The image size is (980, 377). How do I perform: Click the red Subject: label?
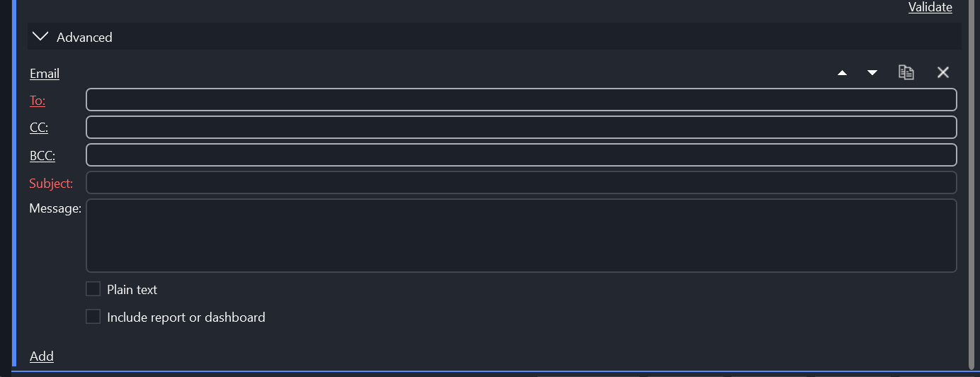(x=51, y=184)
